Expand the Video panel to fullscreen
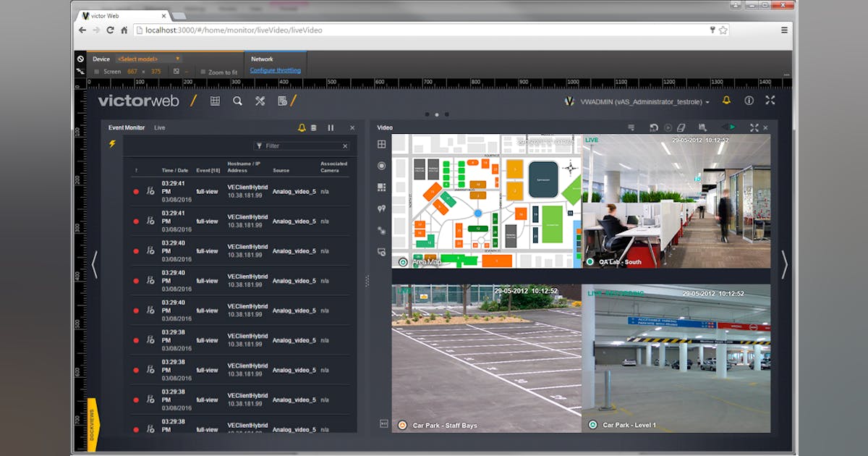The height and width of the screenshot is (456, 868). click(x=754, y=127)
